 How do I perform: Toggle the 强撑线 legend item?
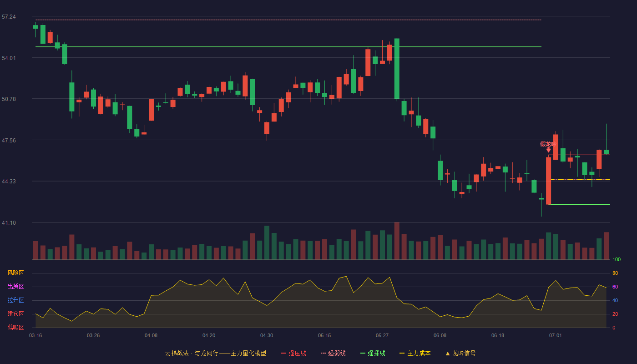click(373, 353)
